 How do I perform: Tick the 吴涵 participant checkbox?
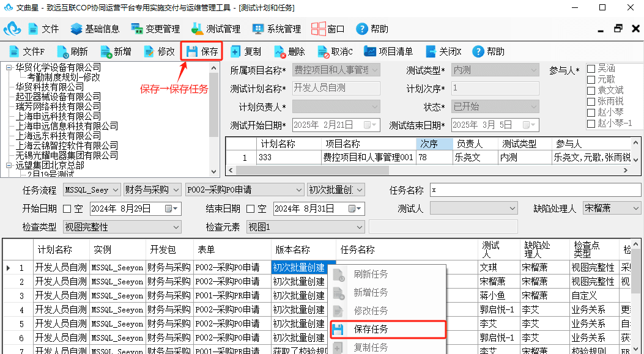[591, 68]
